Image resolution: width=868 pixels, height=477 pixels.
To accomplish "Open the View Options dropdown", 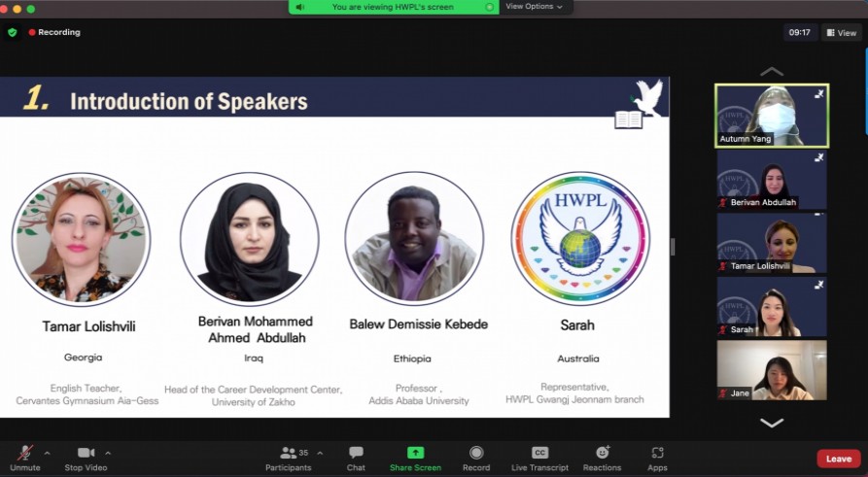I will click(534, 7).
